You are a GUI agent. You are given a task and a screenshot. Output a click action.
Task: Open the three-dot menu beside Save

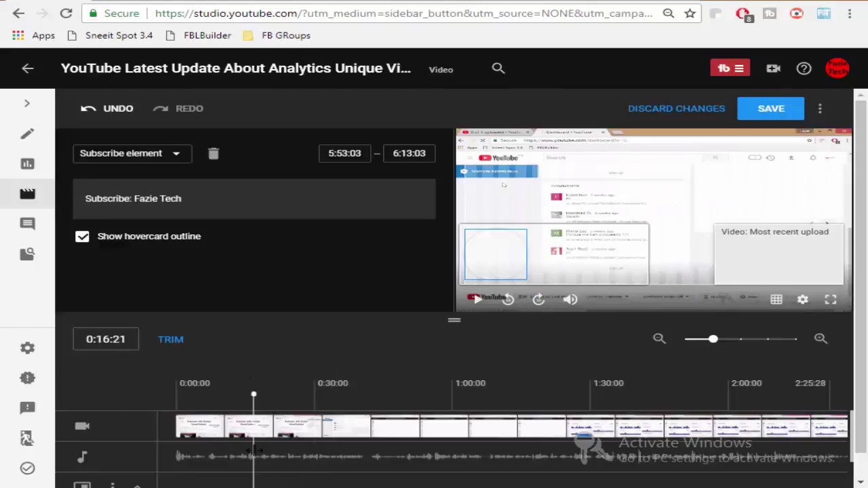tap(820, 108)
